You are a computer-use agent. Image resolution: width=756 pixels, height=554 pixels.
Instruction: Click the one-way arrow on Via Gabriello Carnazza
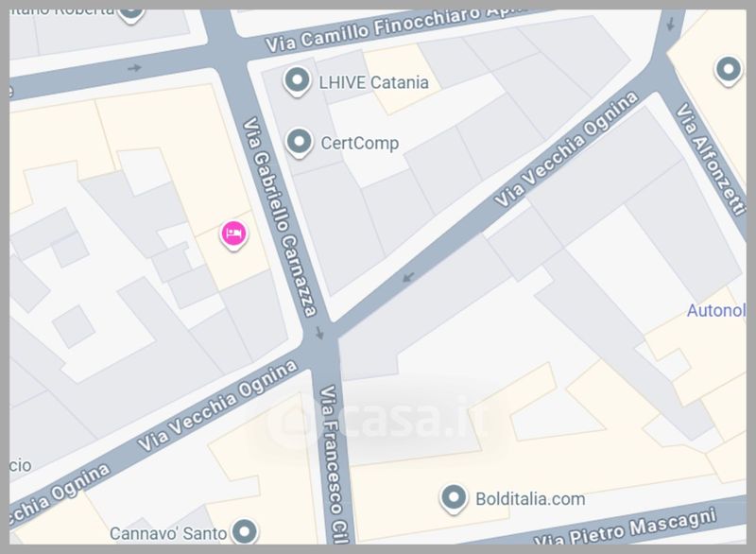click(319, 333)
